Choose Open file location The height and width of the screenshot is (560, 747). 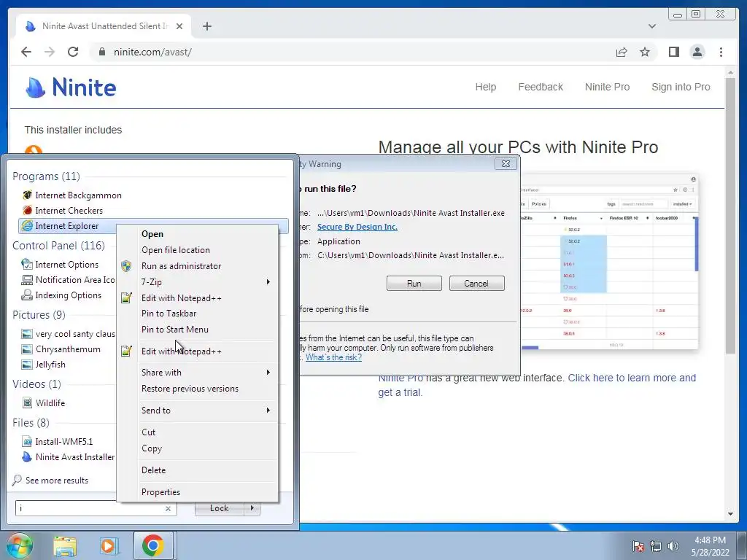click(197, 250)
